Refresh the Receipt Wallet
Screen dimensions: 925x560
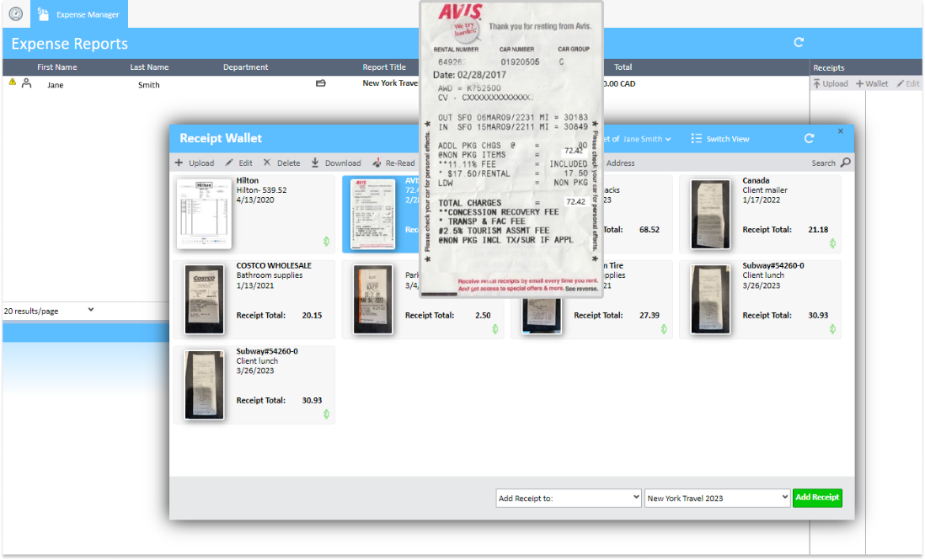pos(809,138)
